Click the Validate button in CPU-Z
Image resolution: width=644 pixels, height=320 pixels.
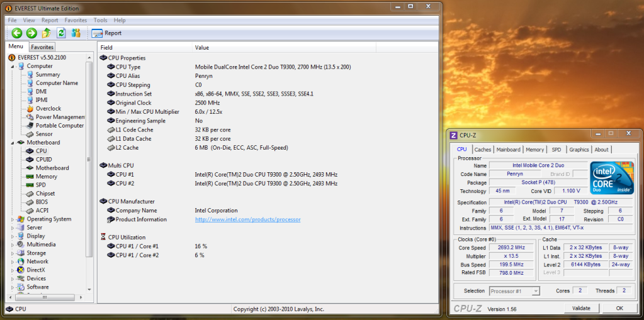coord(581,308)
